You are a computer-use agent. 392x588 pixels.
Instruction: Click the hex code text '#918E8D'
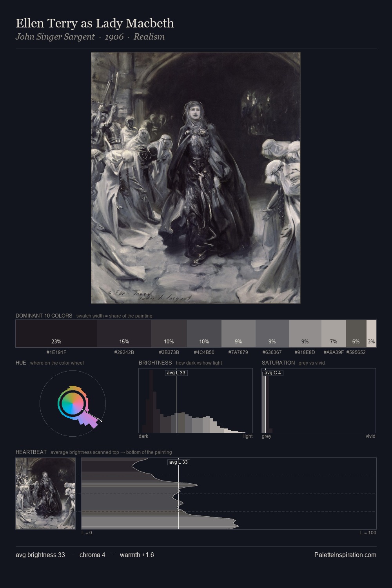click(305, 352)
